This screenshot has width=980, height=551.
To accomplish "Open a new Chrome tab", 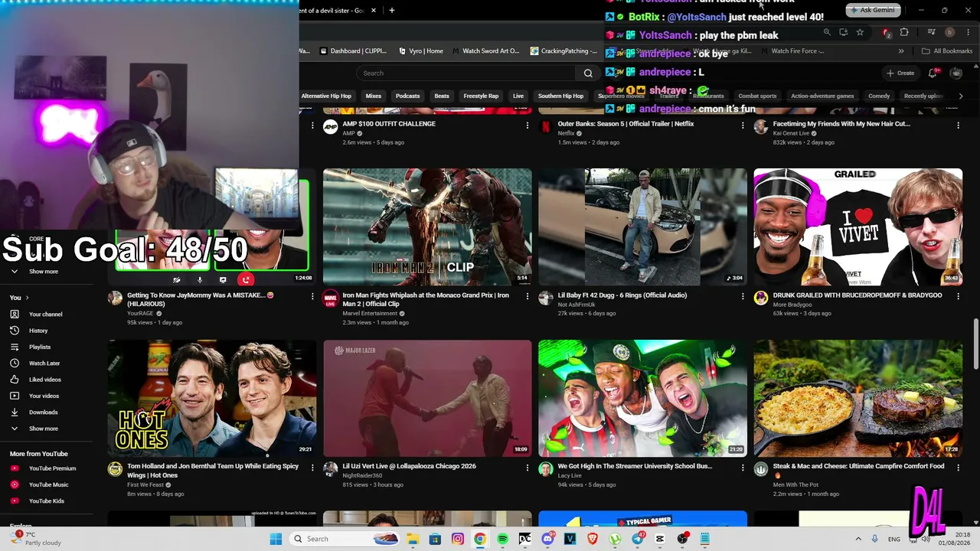I will click(x=392, y=10).
